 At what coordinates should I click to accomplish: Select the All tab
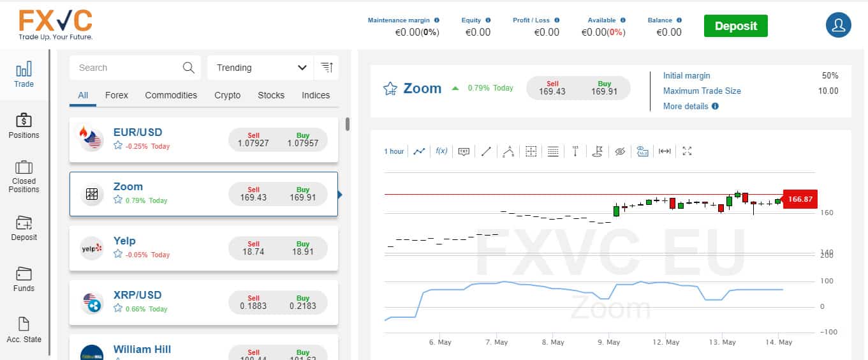coord(83,95)
